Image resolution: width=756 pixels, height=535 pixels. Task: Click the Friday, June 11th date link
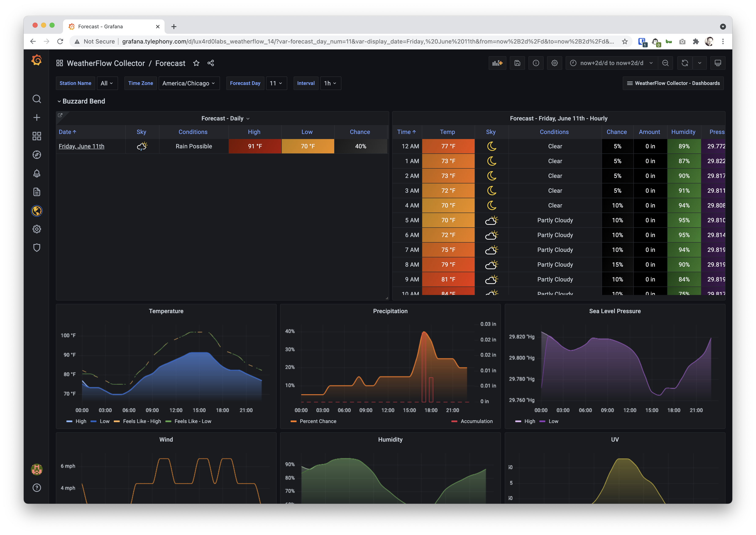pyautogui.click(x=81, y=146)
